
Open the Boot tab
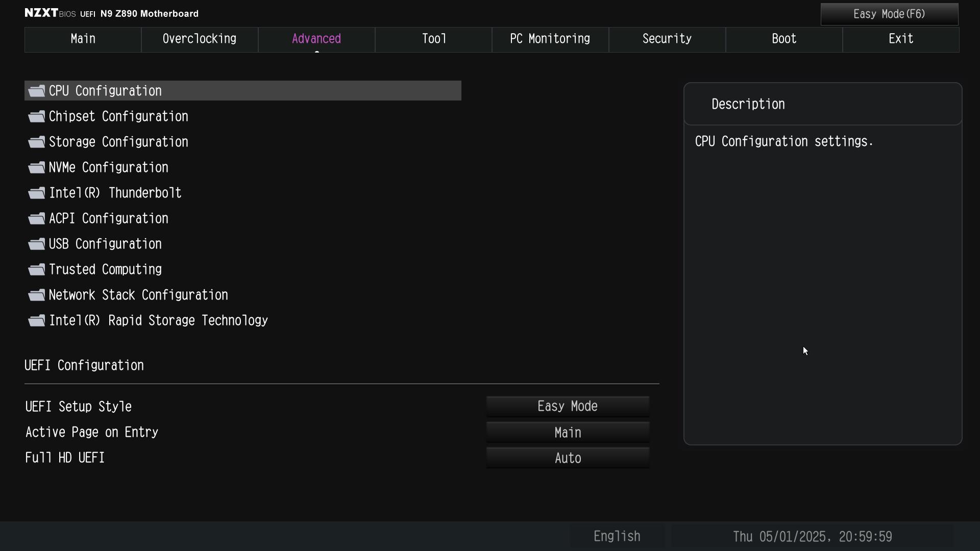pos(784,39)
